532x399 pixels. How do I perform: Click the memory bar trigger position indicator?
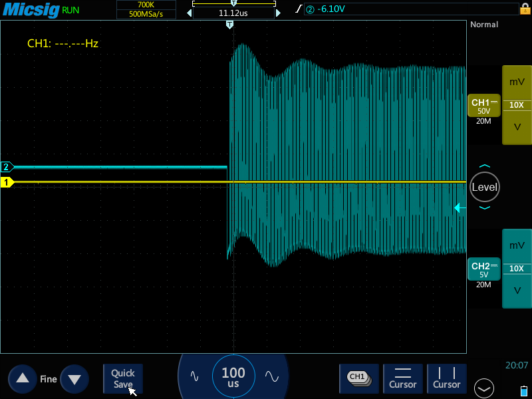234,3
